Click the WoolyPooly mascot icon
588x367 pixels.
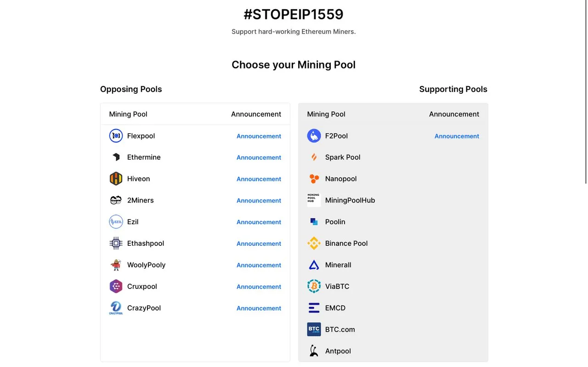click(x=116, y=265)
